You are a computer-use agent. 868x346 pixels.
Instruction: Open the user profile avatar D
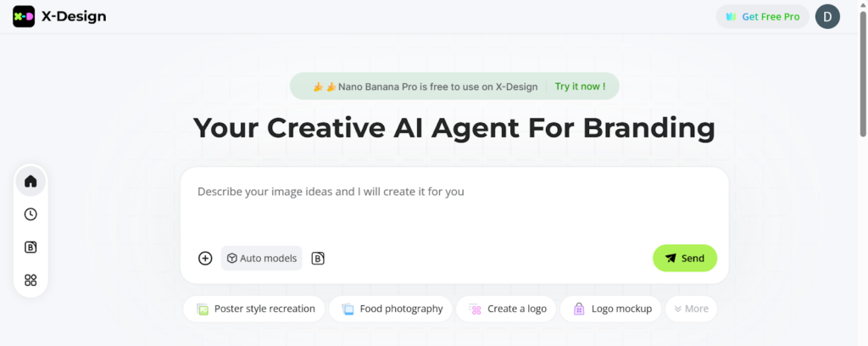826,16
